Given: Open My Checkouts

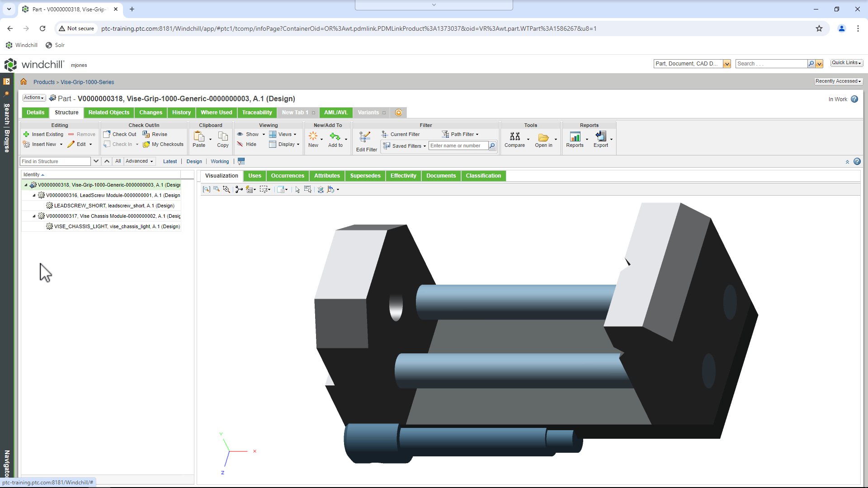Looking at the screenshot, I should pyautogui.click(x=163, y=144).
